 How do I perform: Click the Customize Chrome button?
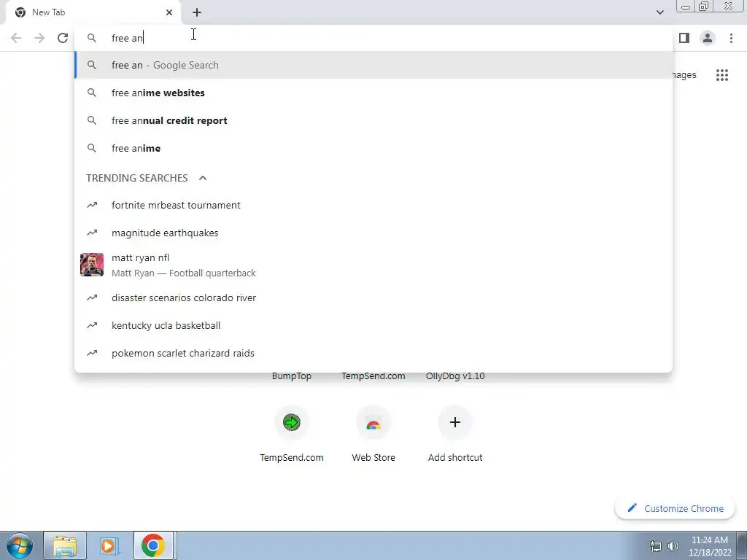pos(676,508)
